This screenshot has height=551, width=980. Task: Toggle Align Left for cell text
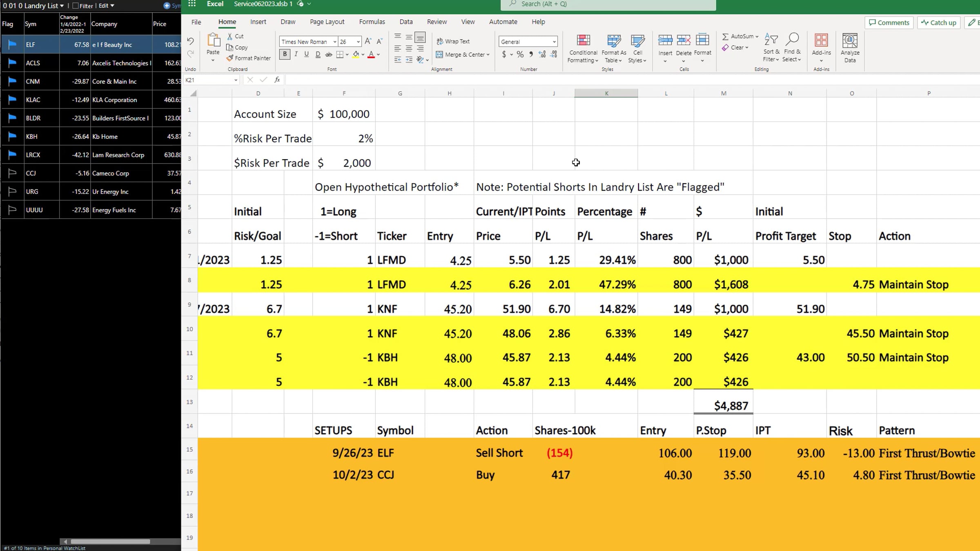coord(397,48)
